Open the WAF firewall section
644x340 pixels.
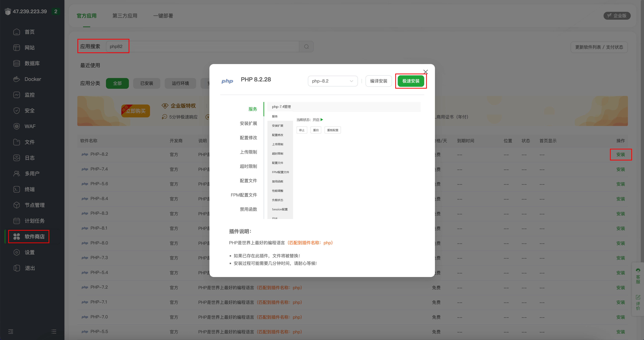coord(30,126)
